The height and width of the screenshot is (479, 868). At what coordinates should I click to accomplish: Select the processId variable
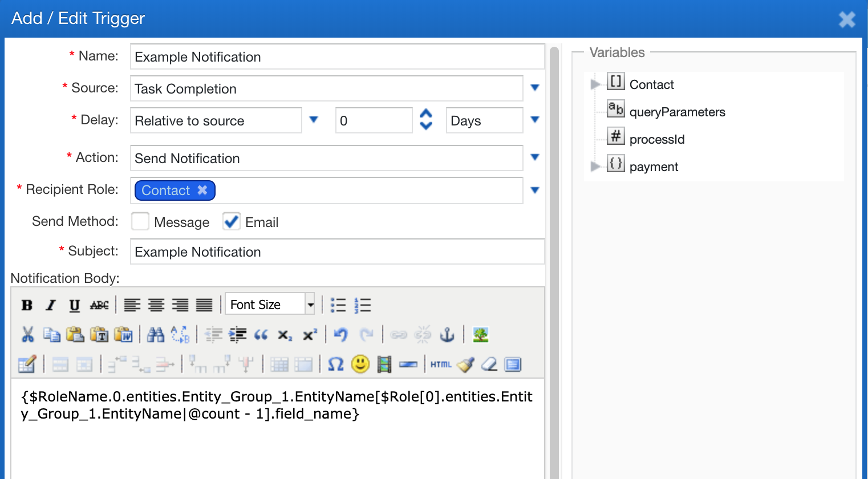(657, 139)
